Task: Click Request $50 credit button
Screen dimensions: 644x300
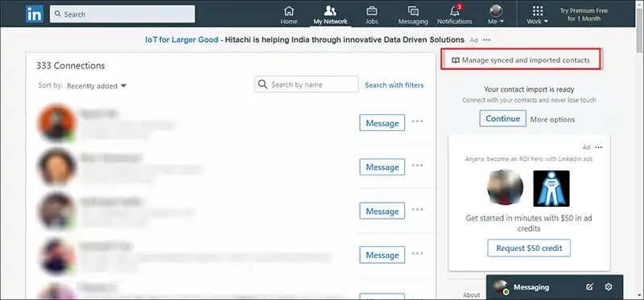Action: pyautogui.click(x=529, y=248)
